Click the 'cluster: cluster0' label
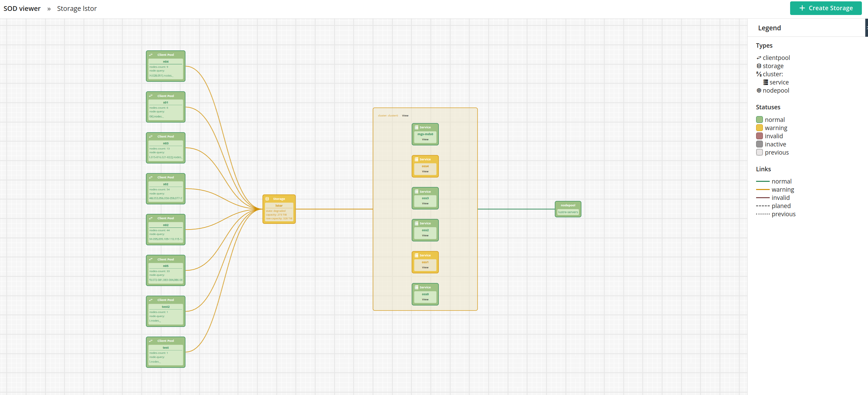 388,116
